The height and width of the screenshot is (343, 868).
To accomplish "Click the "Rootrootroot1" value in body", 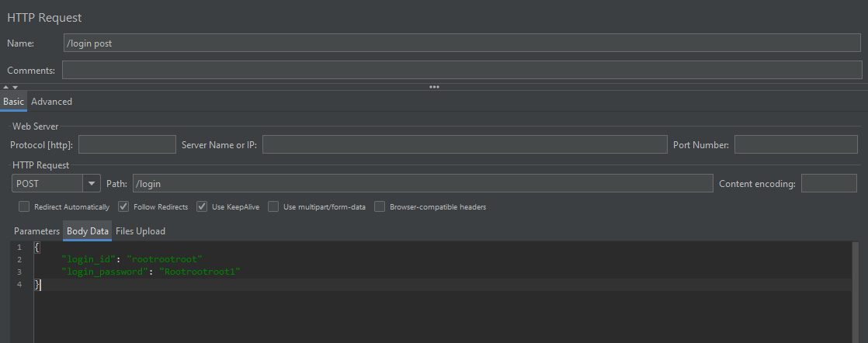I will [x=200, y=272].
